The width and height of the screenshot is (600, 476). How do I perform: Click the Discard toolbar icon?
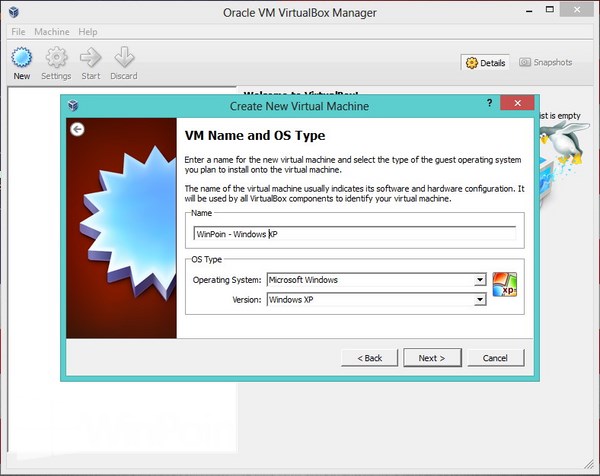coord(124,57)
